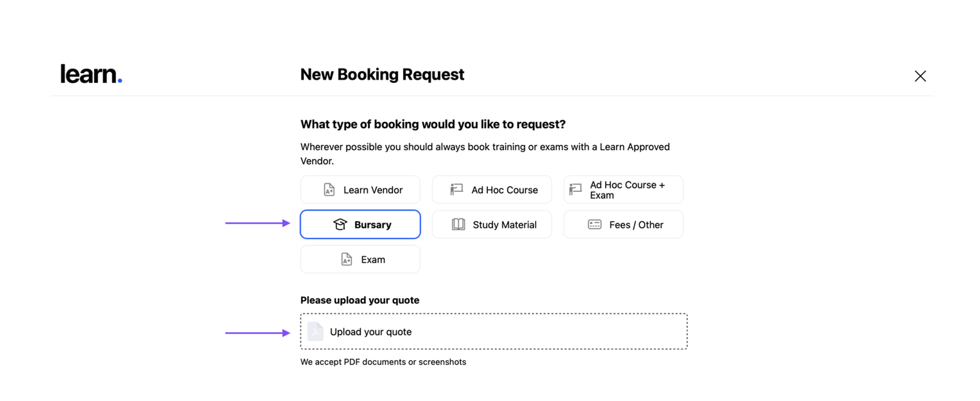
Task: Click the Fees / Other card icon
Action: tap(594, 225)
